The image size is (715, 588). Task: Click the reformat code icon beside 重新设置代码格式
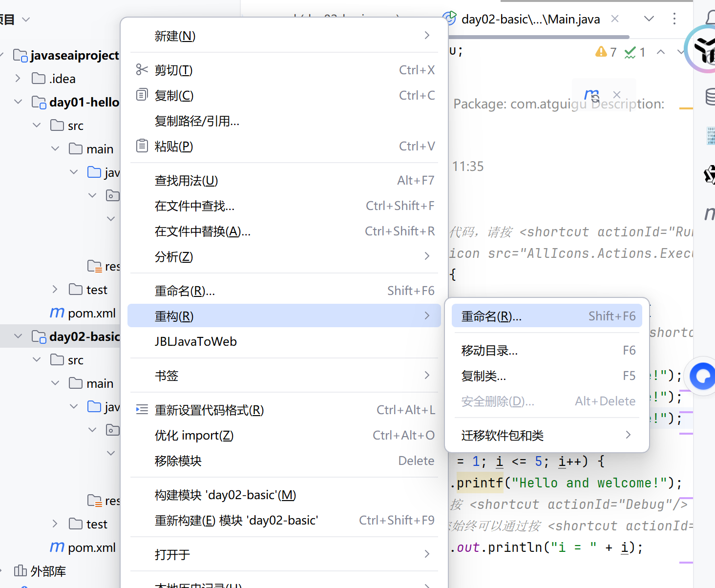(x=142, y=410)
